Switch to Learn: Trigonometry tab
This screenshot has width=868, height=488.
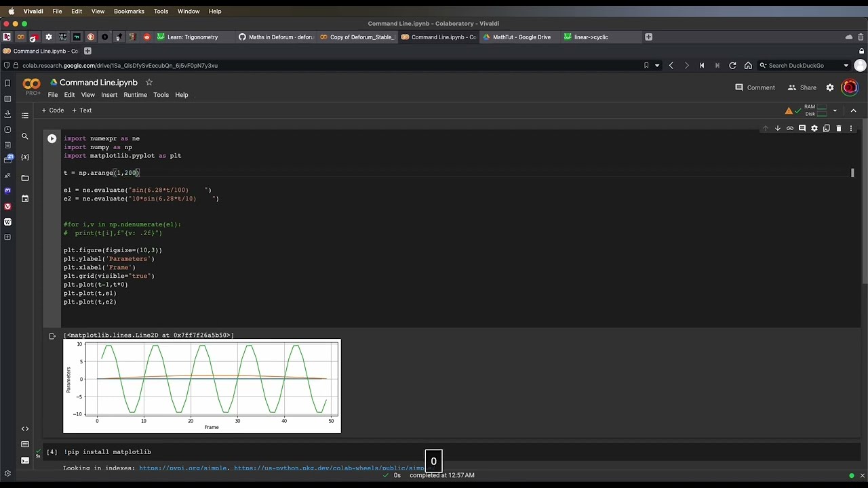click(193, 37)
